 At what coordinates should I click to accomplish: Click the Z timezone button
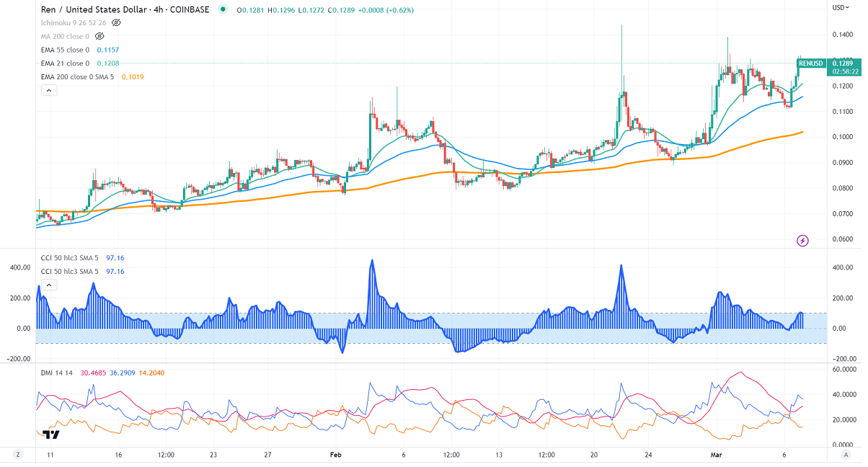click(19, 455)
